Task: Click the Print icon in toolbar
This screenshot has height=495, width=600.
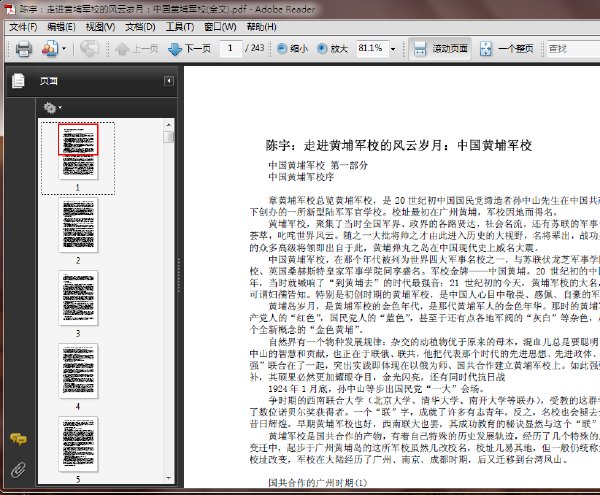Action: (23, 49)
